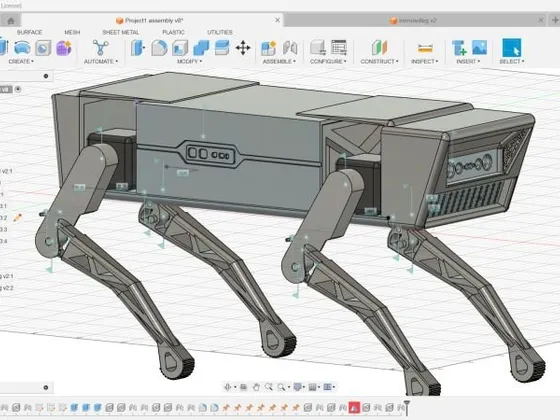This screenshot has width=560, height=420.
Task: Select the red highlighted feature in the timeline
Action: tap(354, 408)
